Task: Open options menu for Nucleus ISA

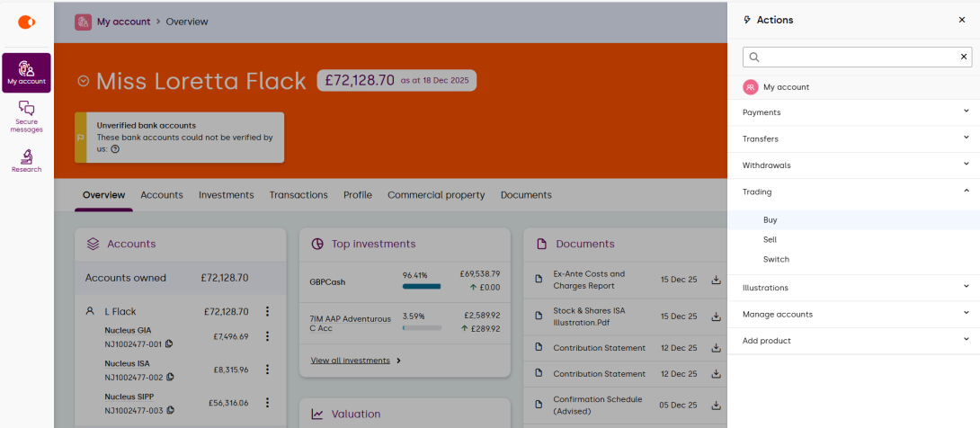Action: point(267,370)
